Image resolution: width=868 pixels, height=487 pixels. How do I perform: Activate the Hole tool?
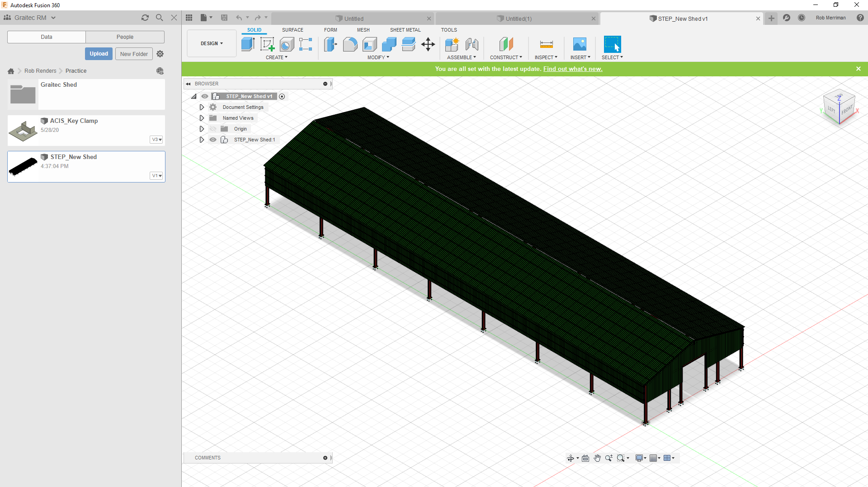[x=287, y=44]
